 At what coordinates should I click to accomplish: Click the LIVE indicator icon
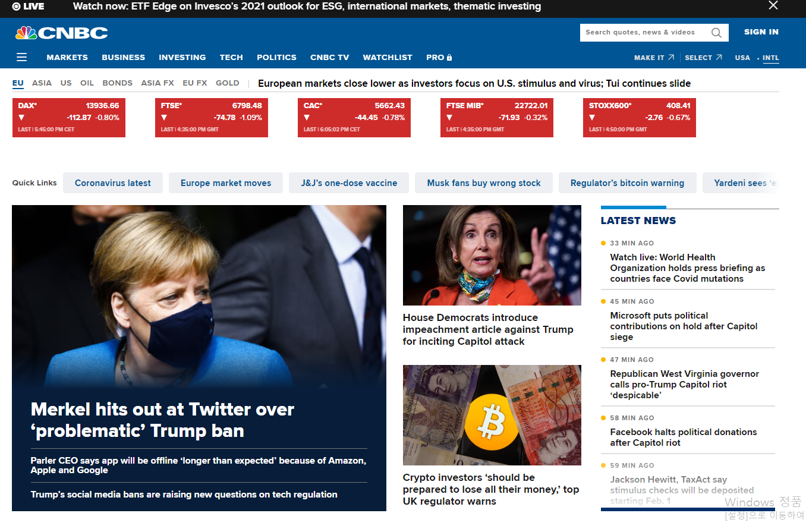[x=16, y=7]
